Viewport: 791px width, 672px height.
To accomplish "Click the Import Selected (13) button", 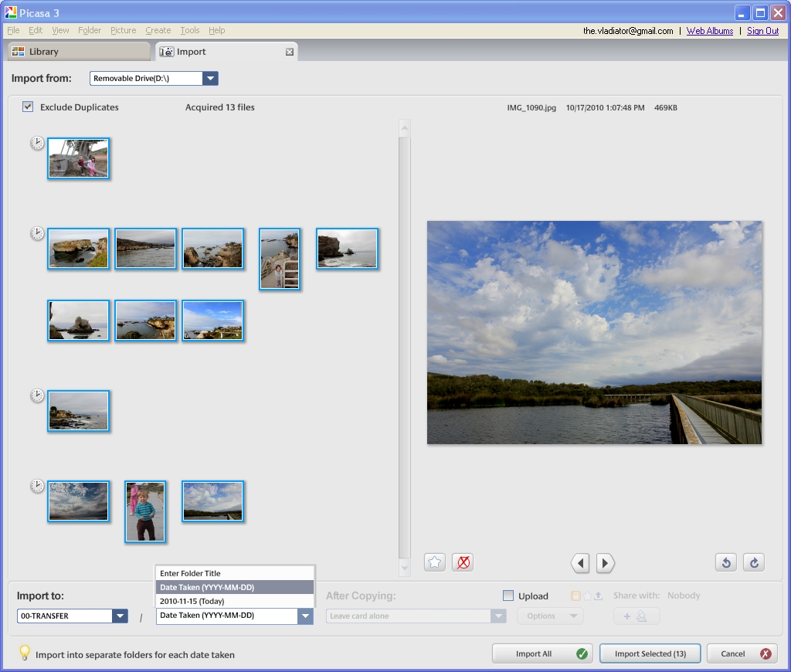I will (x=650, y=653).
